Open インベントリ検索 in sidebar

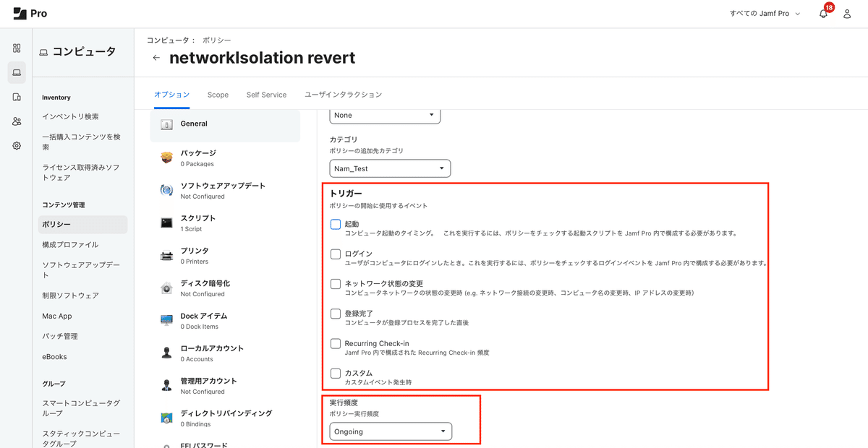click(70, 116)
